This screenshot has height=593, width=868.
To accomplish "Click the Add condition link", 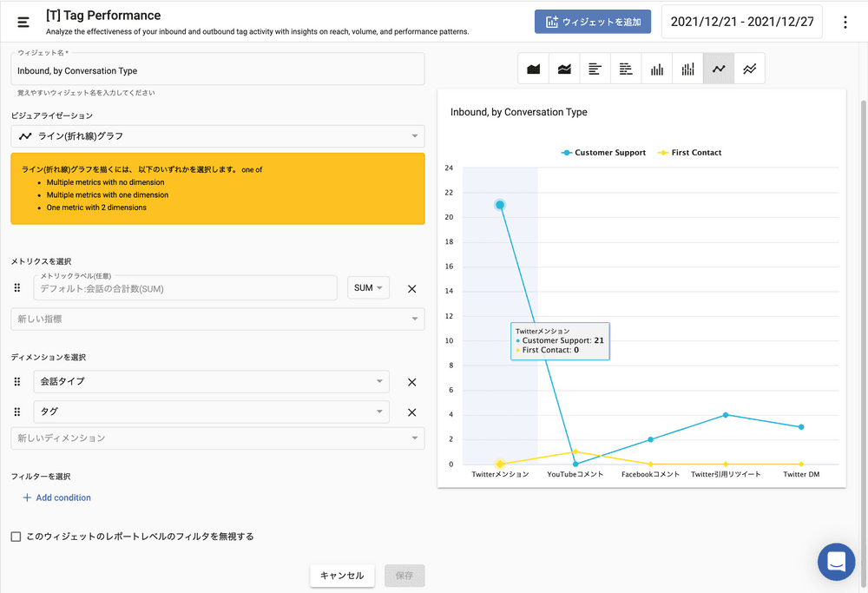I will [x=56, y=497].
